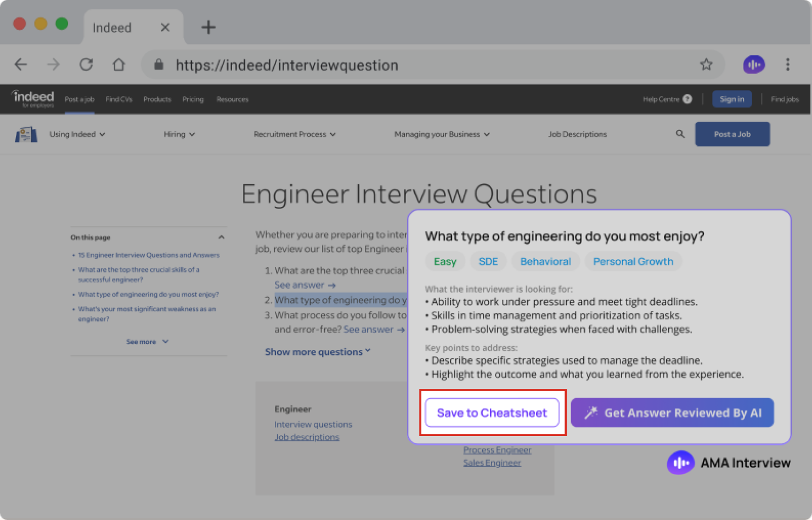Expand the Managing your Business dropdown
This screenshot has width=812, height=520.
(x=442, y=134)
